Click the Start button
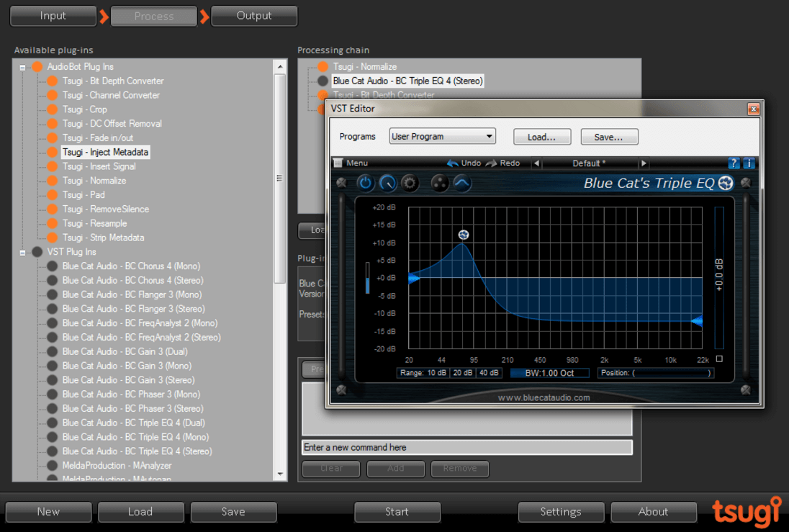This screenshot has width=789, height=532. tap(397, 512)
